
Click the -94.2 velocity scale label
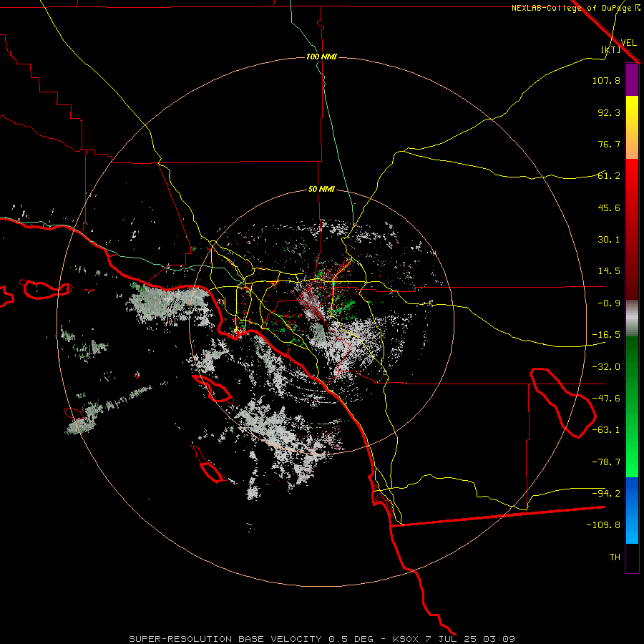(x=606, y=494)
